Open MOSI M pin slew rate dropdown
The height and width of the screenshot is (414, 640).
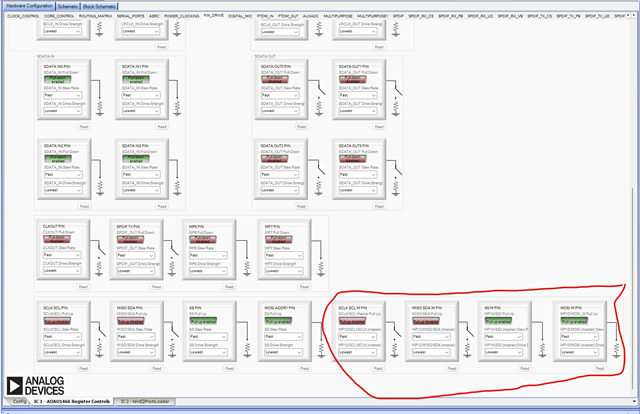(x=579, y=336)
